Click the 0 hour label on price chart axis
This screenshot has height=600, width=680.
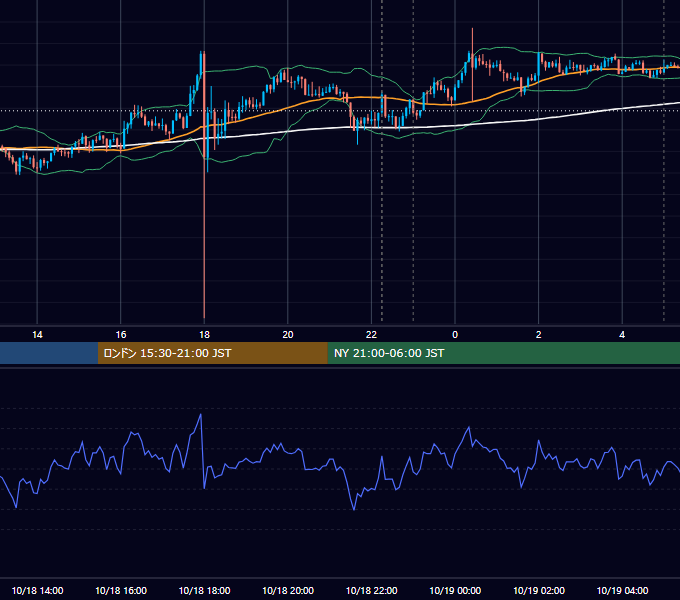455,335
